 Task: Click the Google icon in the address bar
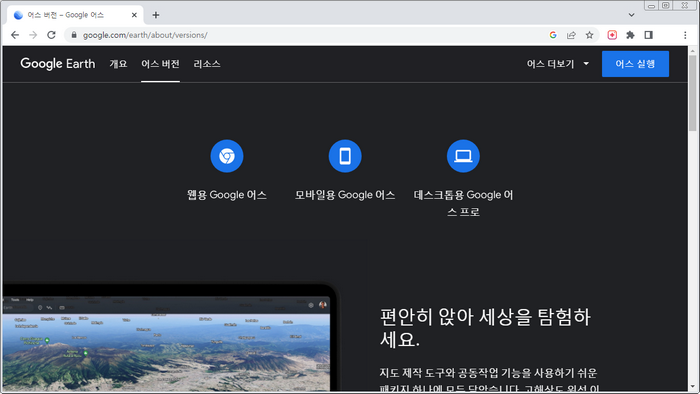553,35
